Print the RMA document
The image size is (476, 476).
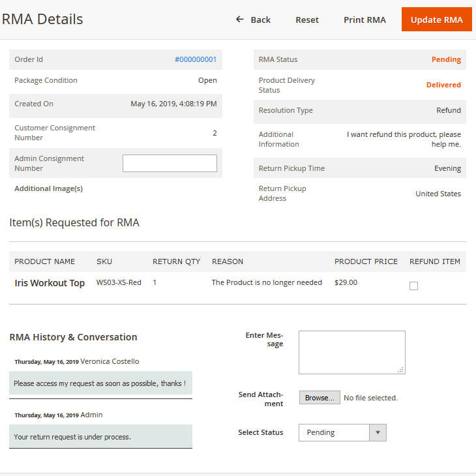coord(364,20)
